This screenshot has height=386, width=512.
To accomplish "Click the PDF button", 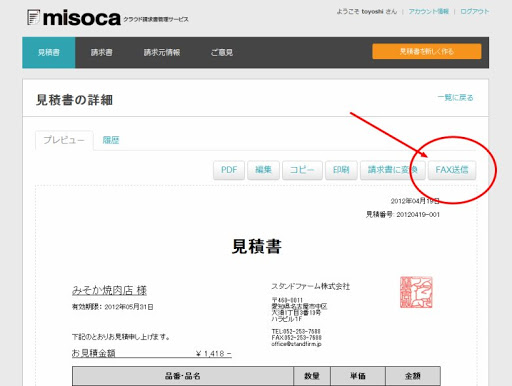I will coord(229,170).
